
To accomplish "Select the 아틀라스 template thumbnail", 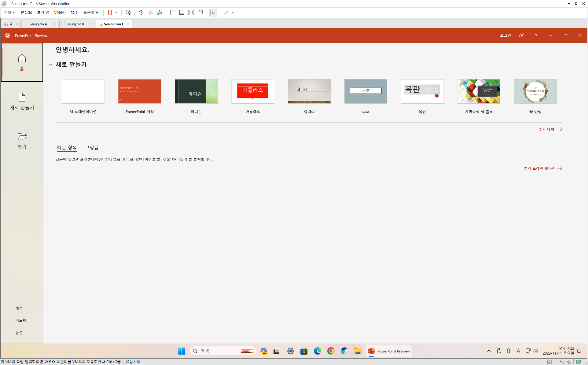I will (x=252, y=91).
